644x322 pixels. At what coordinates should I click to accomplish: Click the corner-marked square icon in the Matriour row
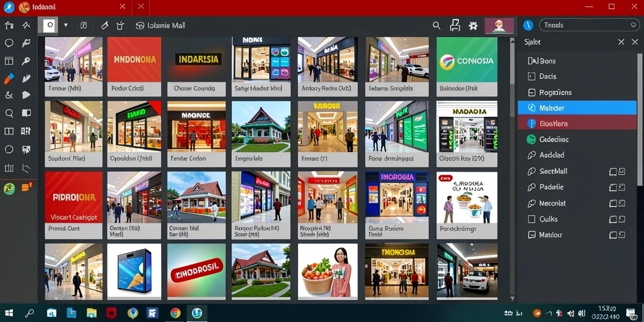[x=622, y=235]
